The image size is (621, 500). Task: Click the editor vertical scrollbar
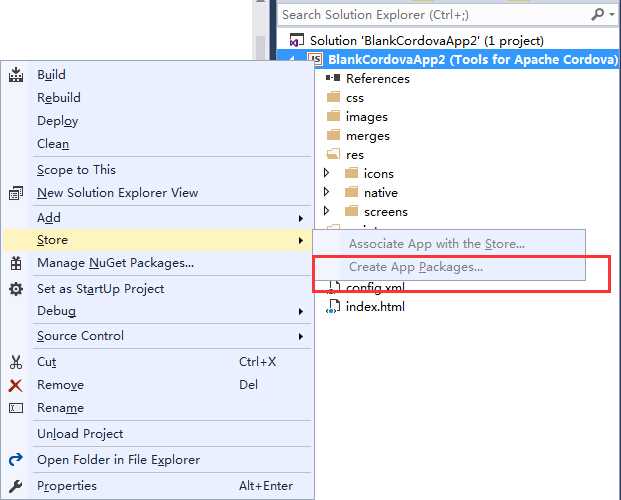(260, 30)
